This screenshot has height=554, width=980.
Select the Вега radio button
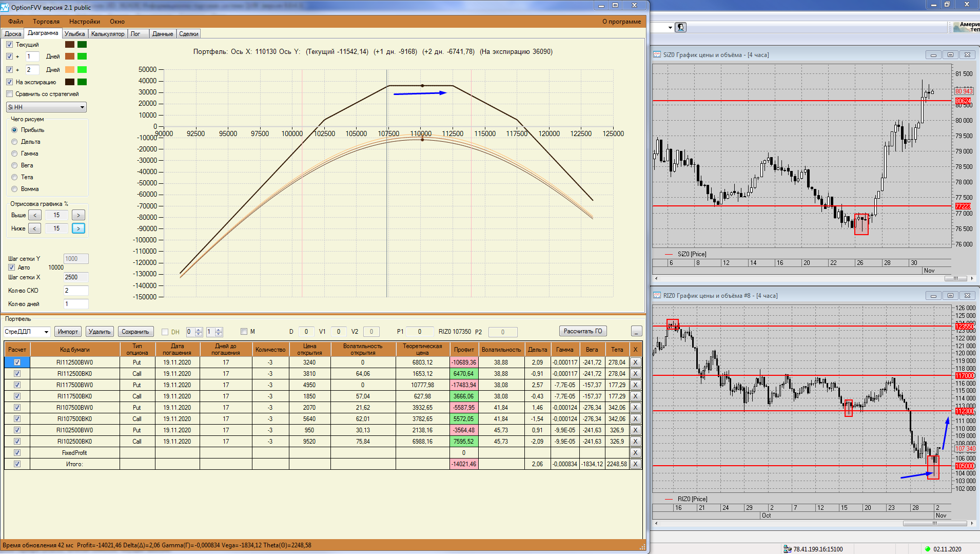pyautogui.click(x=14, y=165)
